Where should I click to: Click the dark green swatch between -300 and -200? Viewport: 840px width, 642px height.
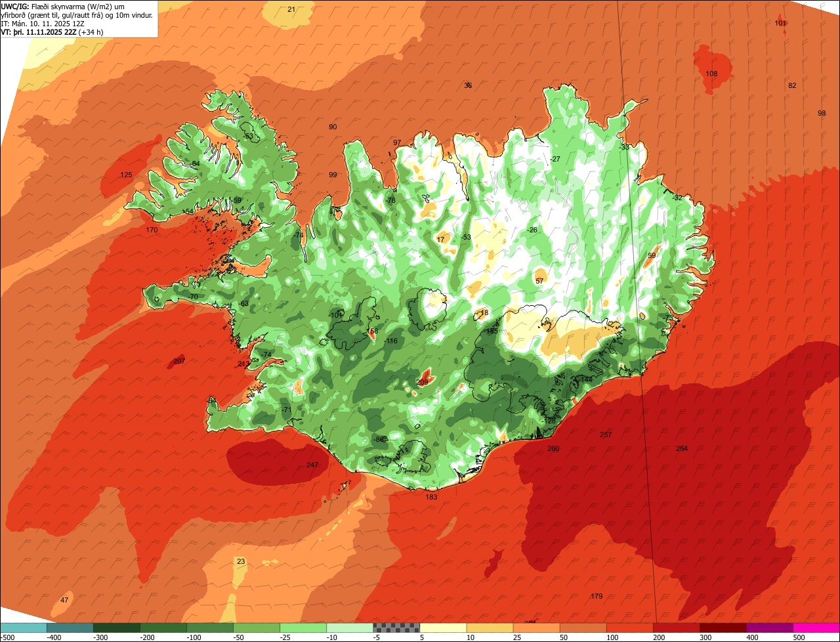(117, 628)
